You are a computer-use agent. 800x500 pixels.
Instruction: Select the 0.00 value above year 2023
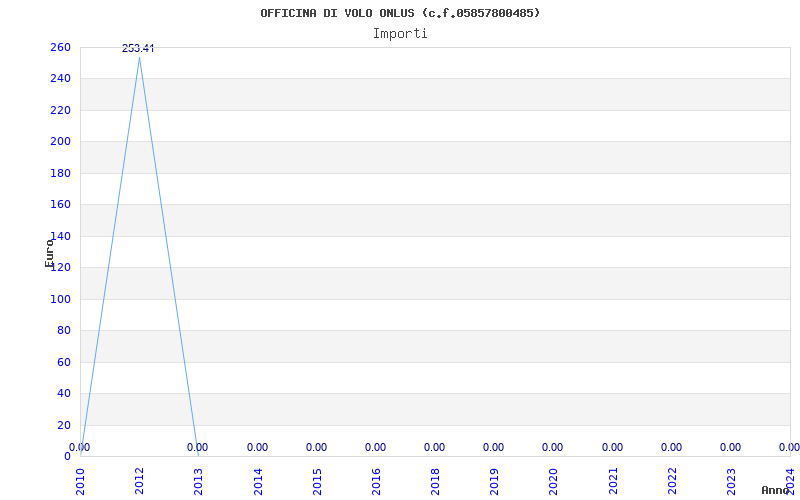click(x=731, y=447)
